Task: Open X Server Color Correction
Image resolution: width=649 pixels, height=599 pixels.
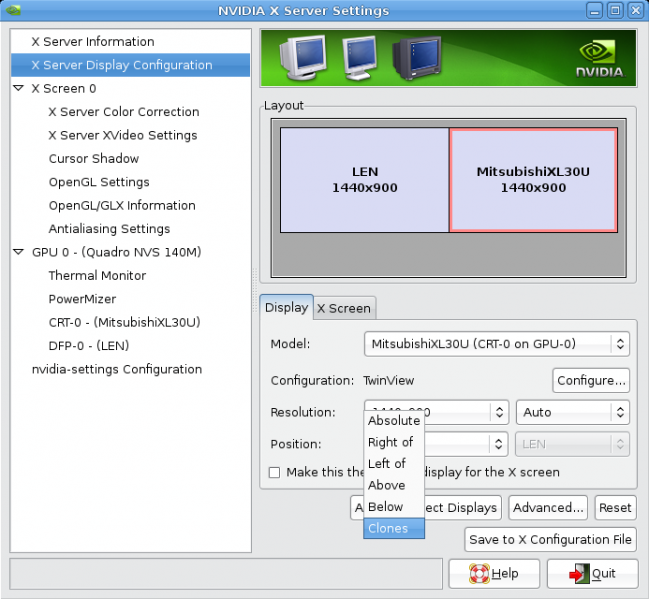Action: pyautogui.click(x=124, y=112)
